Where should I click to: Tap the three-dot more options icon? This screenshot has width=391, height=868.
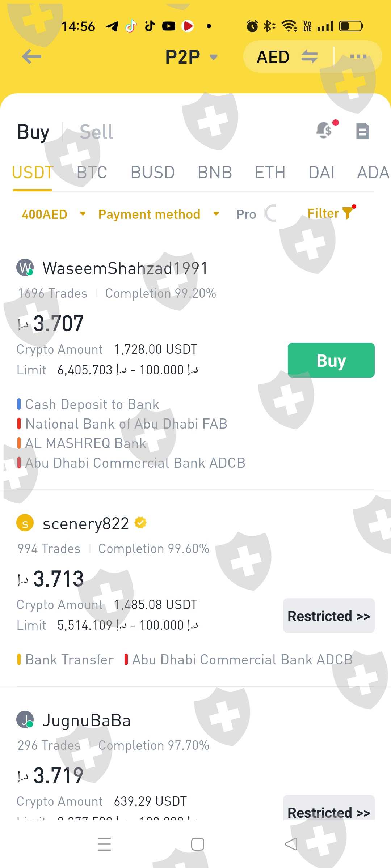[358, 56]
